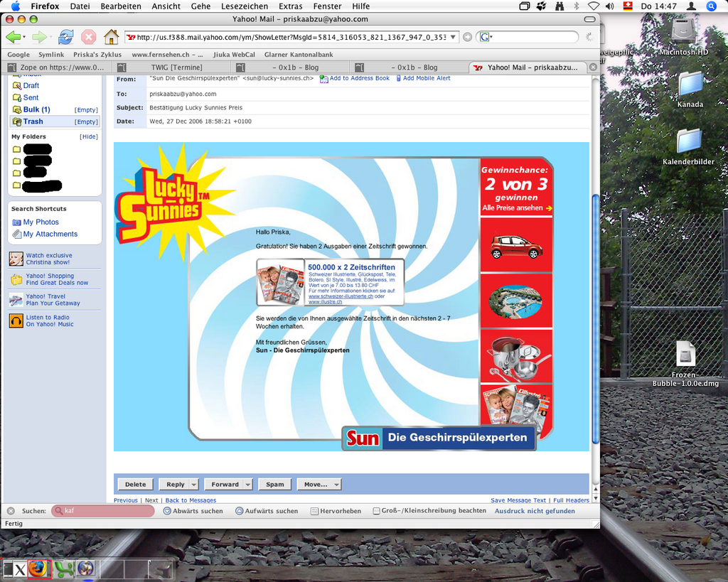Click the Google search input field
This screenshot has width=728, height=582.
pyautogui.click(x=534, y=37)
